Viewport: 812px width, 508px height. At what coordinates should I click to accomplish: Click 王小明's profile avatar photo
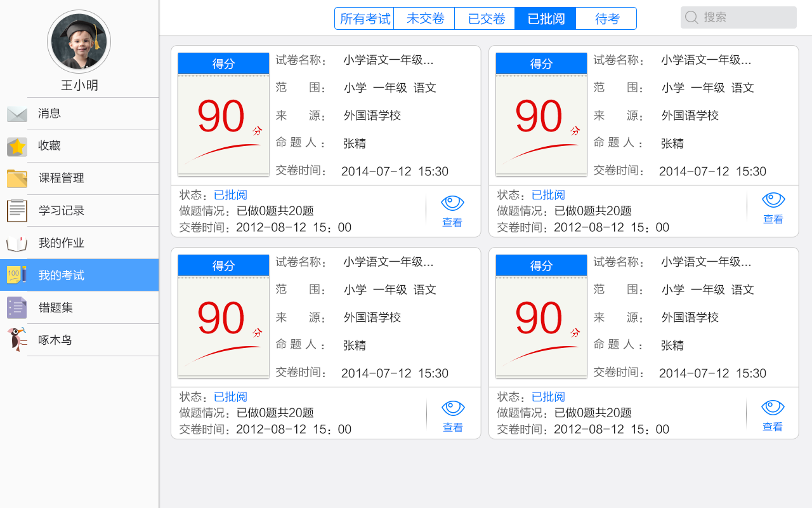point(79,41)
